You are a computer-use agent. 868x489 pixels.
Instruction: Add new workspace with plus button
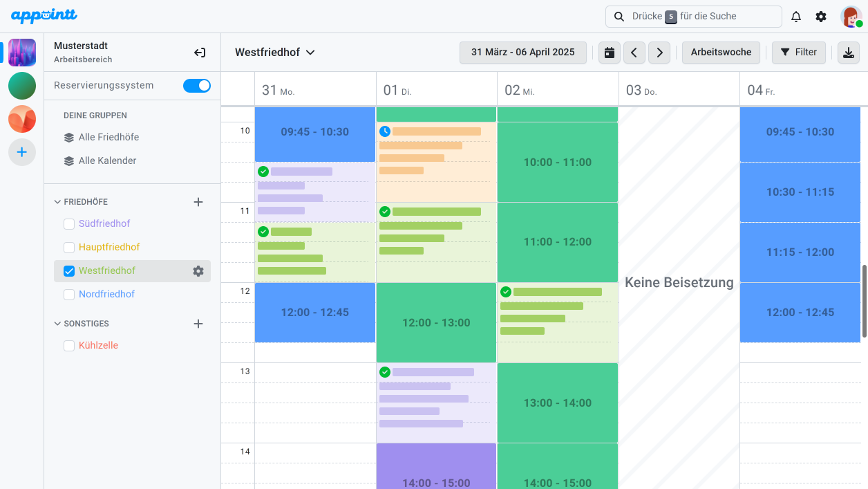(22, 152)
